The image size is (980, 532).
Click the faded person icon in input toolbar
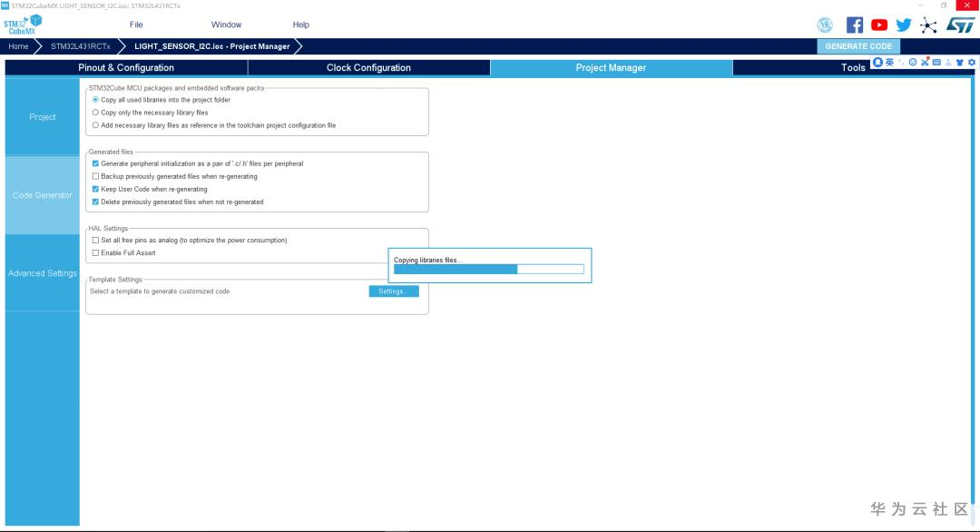(948, 62)
